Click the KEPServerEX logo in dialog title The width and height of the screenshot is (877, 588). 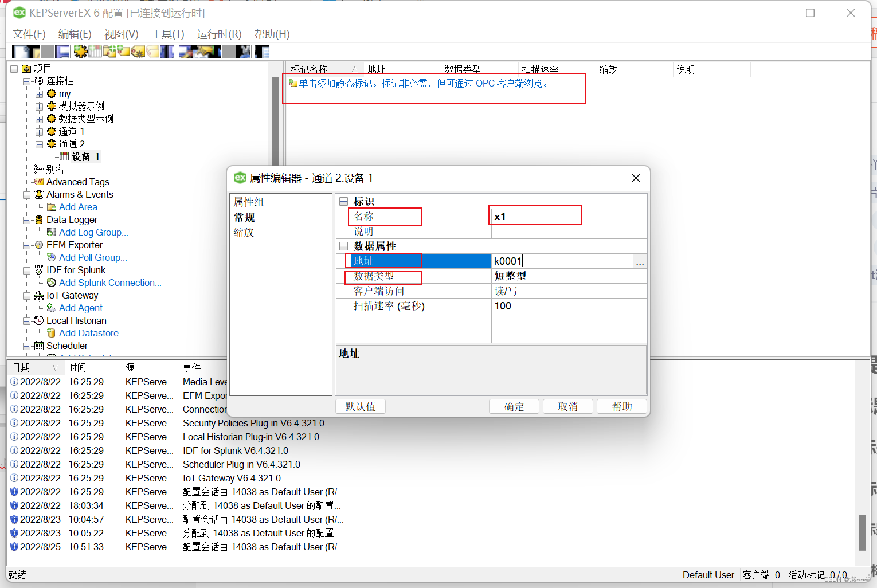click(x=240, y=178)
